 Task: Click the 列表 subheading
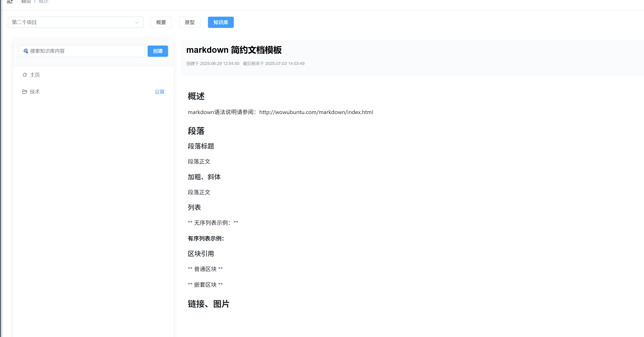pos(194,207)
